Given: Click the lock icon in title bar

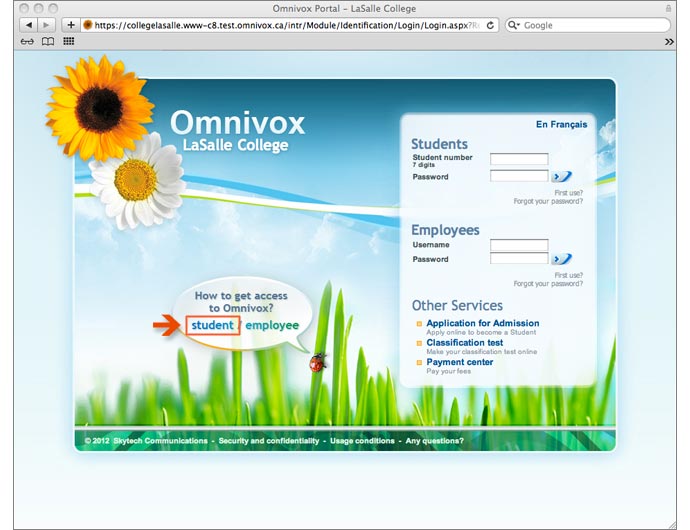Looking at the screenshot, I should [668, 8].
